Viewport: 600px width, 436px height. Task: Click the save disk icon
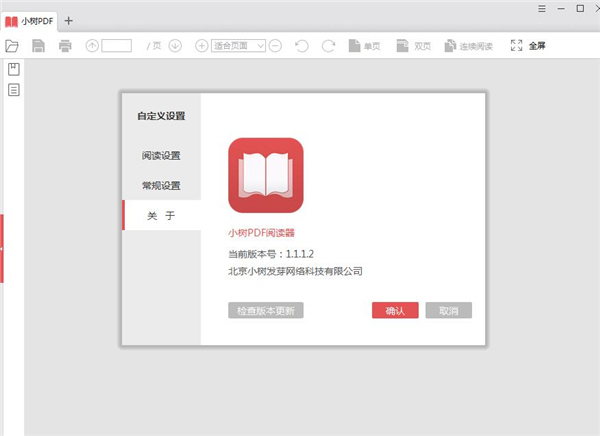(x=38, y=46)
